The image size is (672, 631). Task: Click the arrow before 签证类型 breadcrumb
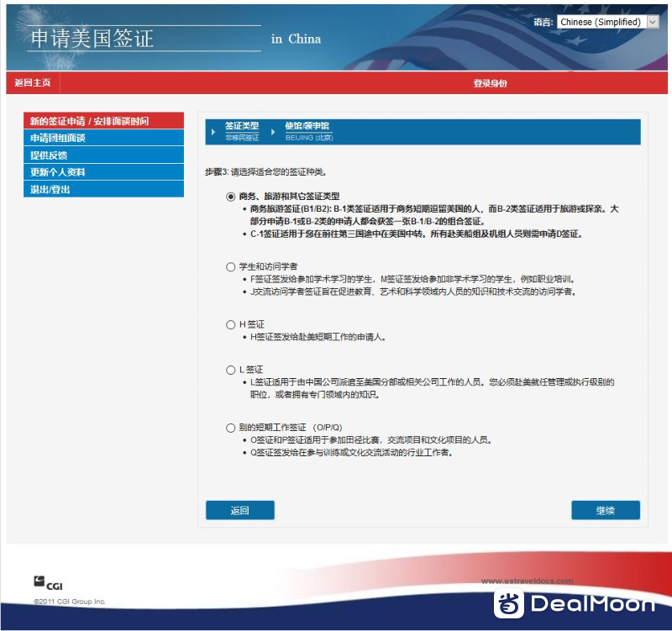[213, 132]
